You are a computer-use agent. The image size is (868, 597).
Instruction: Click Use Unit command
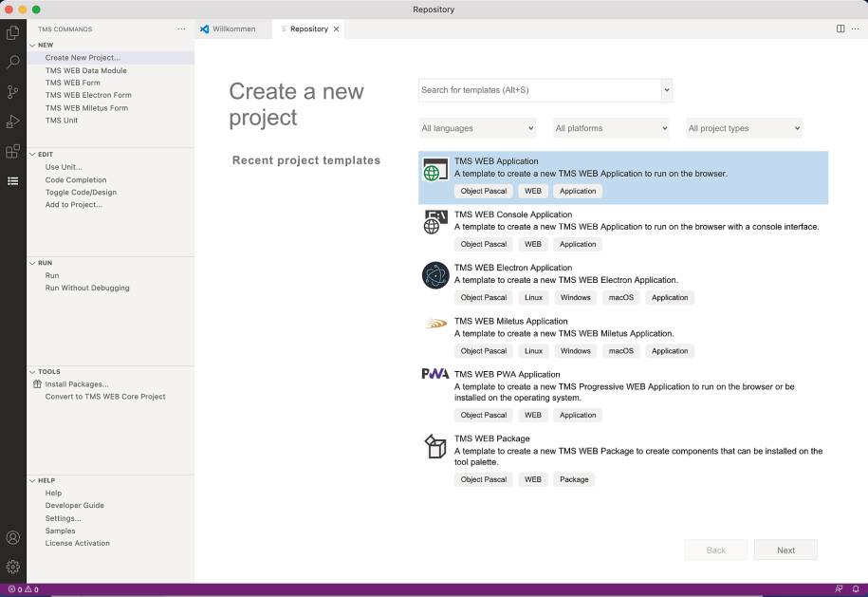coord(64,167)
